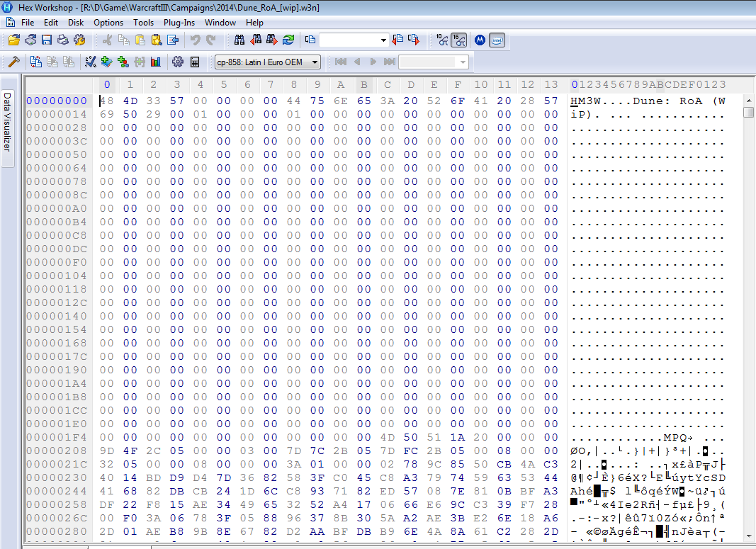Click Find Next binoculars with right arrow
756x549 pixels.
[272, 40]
